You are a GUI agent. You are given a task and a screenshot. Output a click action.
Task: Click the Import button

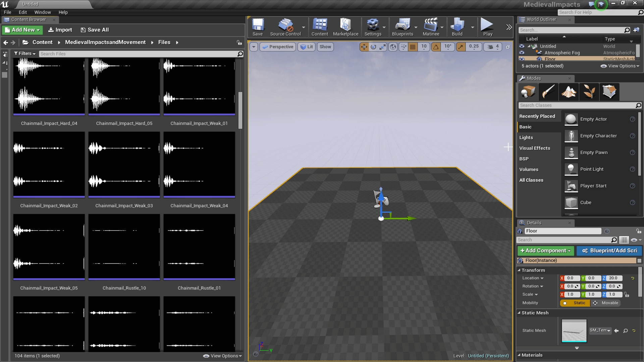tap(60, 30)
